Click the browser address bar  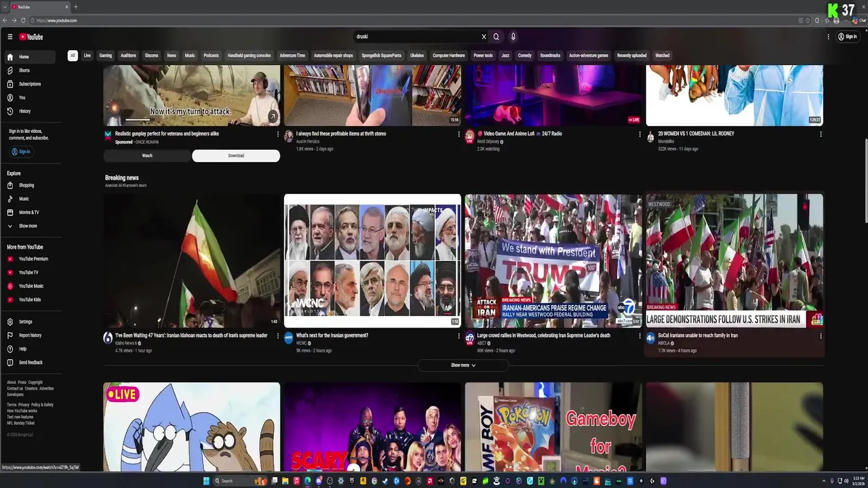[x=407, y=20]
